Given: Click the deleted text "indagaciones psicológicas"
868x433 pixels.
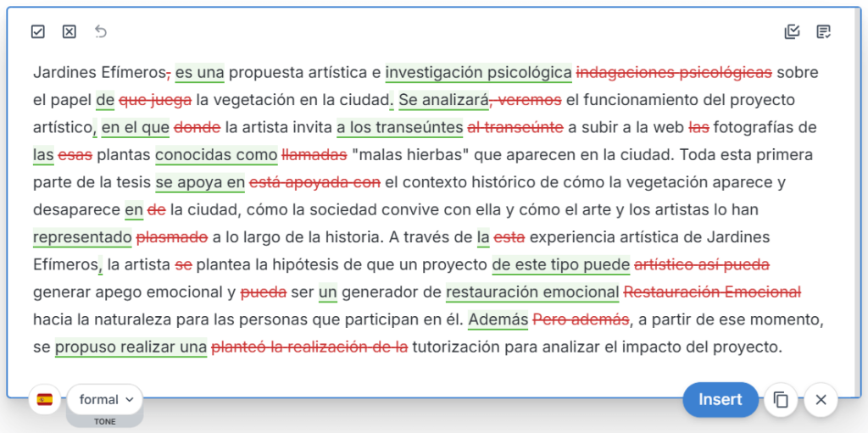Looking at the screenshot, I should click(674, 73).
